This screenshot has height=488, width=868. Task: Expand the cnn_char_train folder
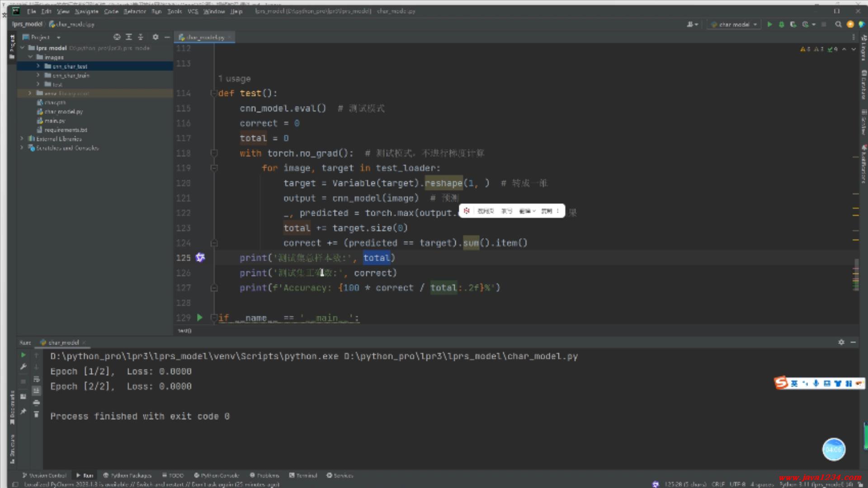[38, 75]
